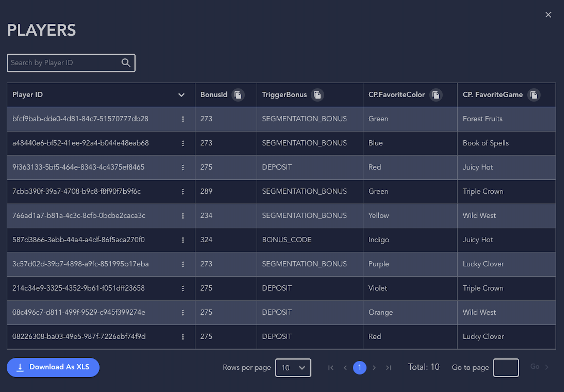Copy the TriggerBonus column values

pos(317,95)
